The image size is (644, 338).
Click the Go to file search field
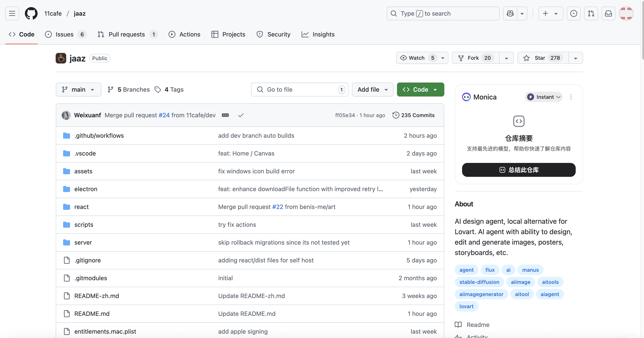pos(299,90)
